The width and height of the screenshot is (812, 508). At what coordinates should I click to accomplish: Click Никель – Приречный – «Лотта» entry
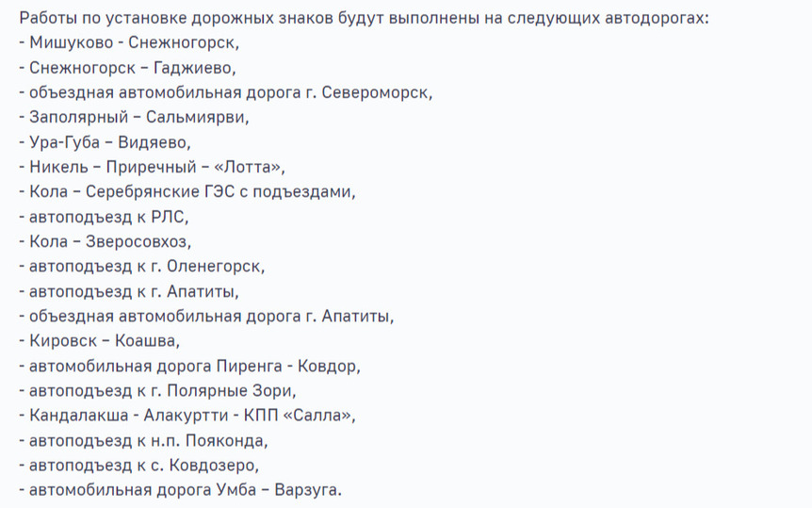tap(153, 167)
